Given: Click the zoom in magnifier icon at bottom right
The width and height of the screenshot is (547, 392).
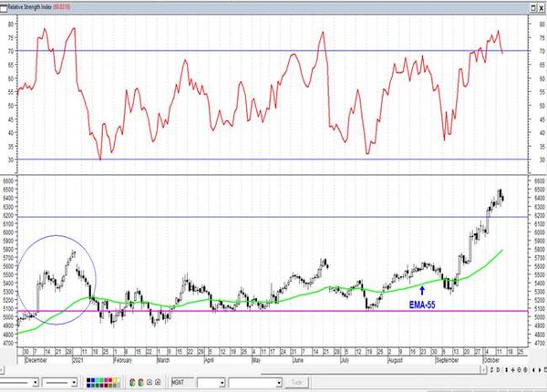Looking at the screenshot, I should 519,370.
